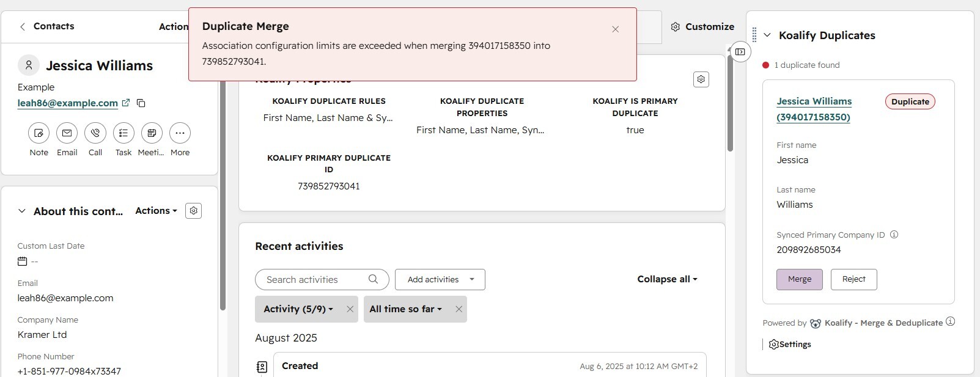
Task: Open About this contact settings gear
Action: [194, 211]
